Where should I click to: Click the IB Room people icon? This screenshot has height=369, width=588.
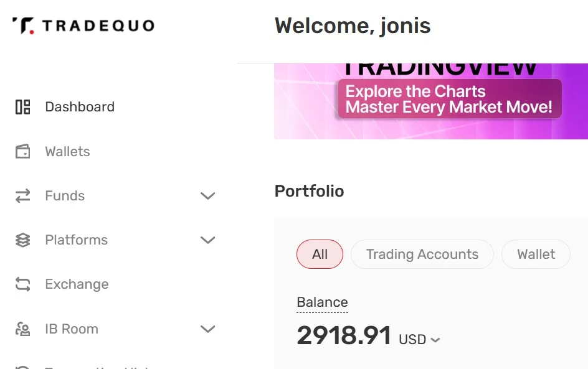[23, 329]
